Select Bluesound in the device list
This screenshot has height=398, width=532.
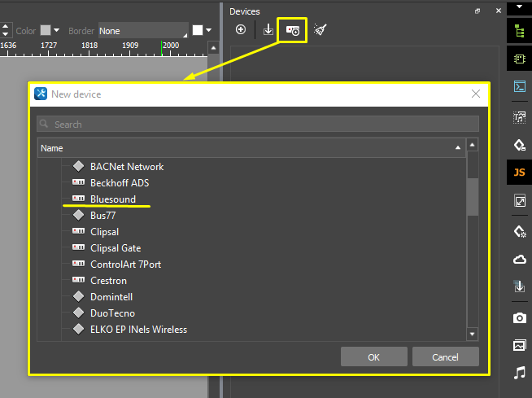coord(113,199)
